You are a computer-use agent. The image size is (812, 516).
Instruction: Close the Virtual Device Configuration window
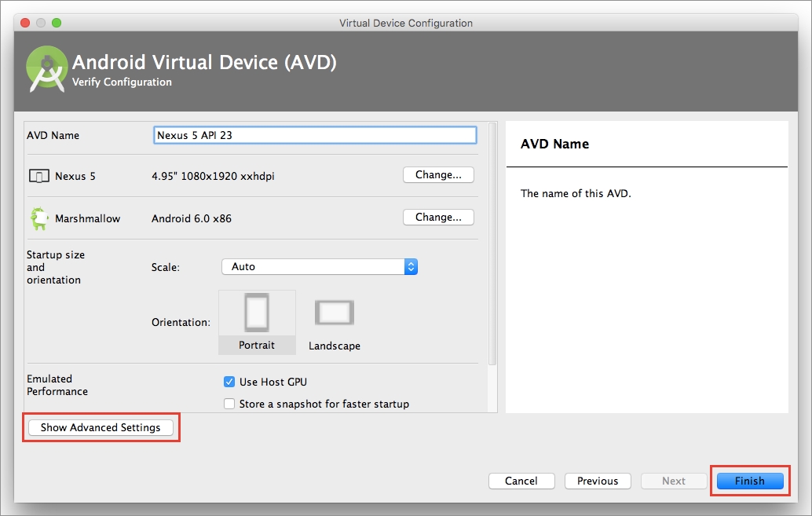pyautogui.click(x=25, y=23)
